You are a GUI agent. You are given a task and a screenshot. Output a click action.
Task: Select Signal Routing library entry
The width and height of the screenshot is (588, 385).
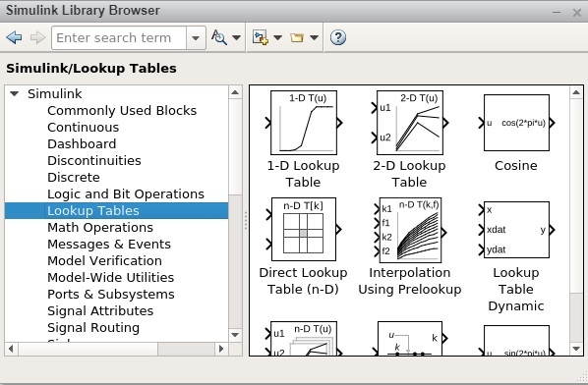[x=93, y=328]
